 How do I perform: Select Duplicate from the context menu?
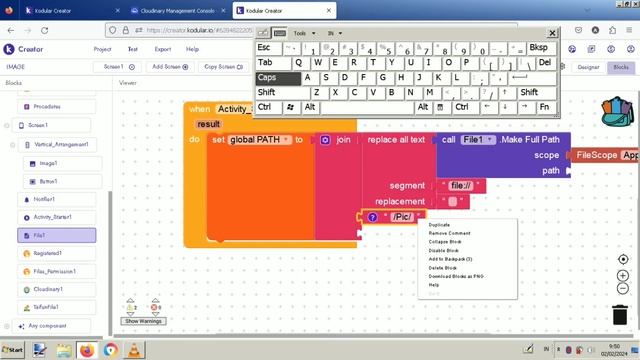439,225
